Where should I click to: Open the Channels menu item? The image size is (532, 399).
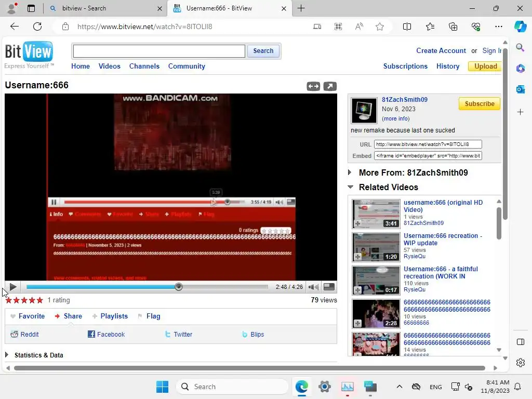144,66
